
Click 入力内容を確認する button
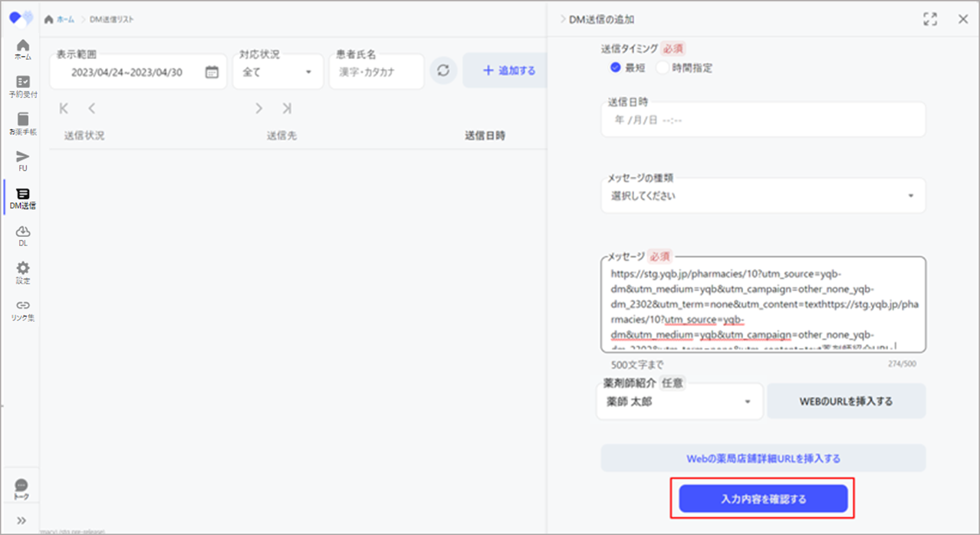pyautogui.click(x=763, y=499)
